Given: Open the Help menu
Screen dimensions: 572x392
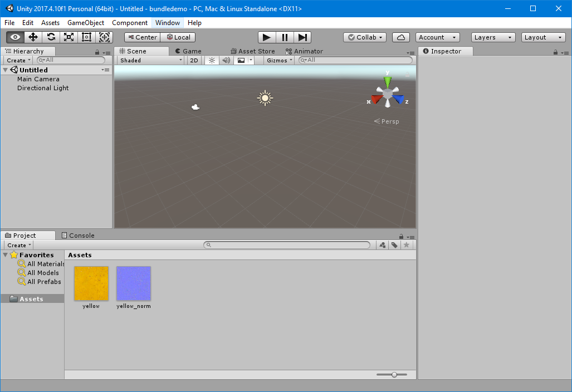Looking at the screenshot, I should tap(194, 23).
